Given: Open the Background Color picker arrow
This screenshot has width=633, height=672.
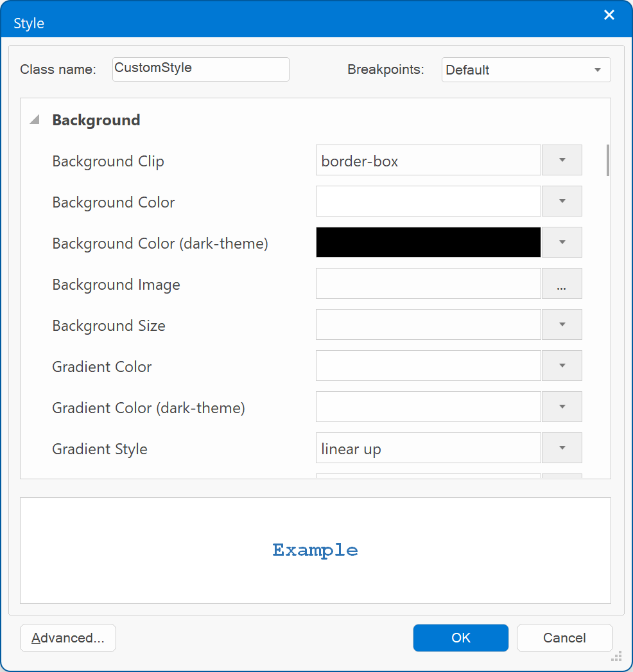Looking at the screenshot, I should click(562, 202).
